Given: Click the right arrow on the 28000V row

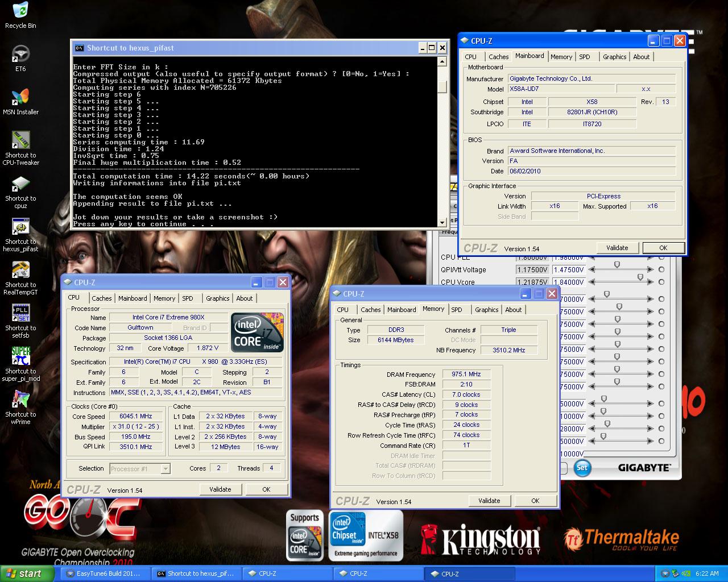Looking at the screenshot, I should pyautogui.click(x=651, y=429).
